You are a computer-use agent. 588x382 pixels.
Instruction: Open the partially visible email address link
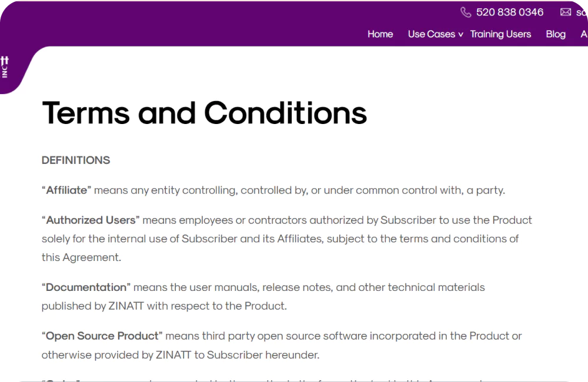[582, 12]
